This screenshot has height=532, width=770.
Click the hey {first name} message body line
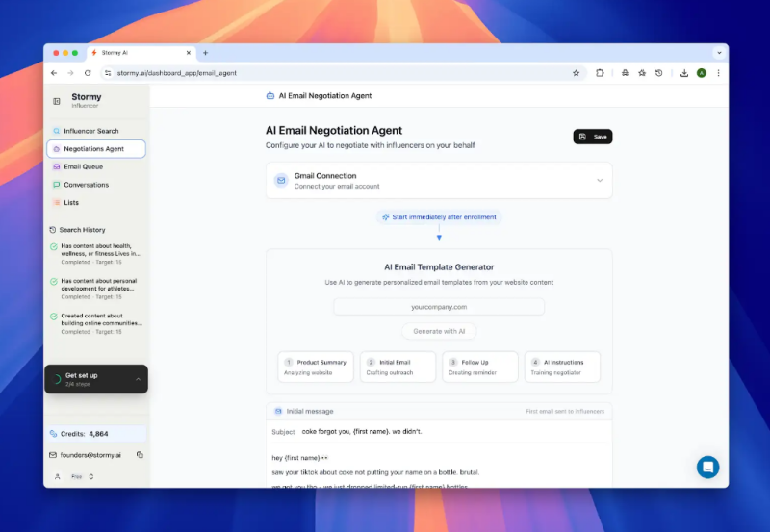[300, 458]
